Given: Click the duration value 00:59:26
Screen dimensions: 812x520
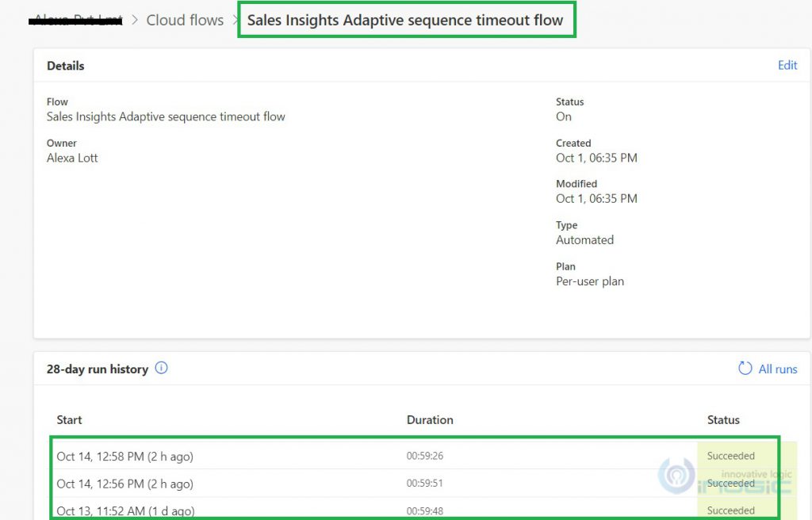Looking at the screenshot, I should (x=427, y=456).
